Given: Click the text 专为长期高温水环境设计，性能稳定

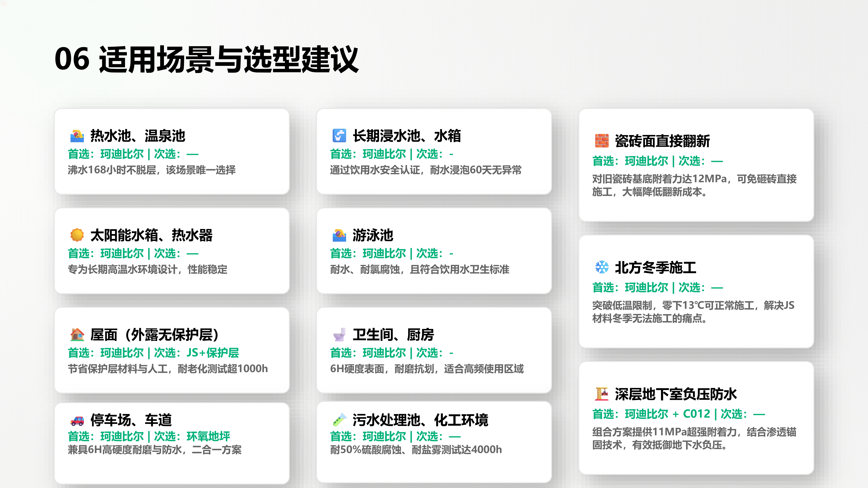Looking at the screenshot, I should tap(148, 269).
